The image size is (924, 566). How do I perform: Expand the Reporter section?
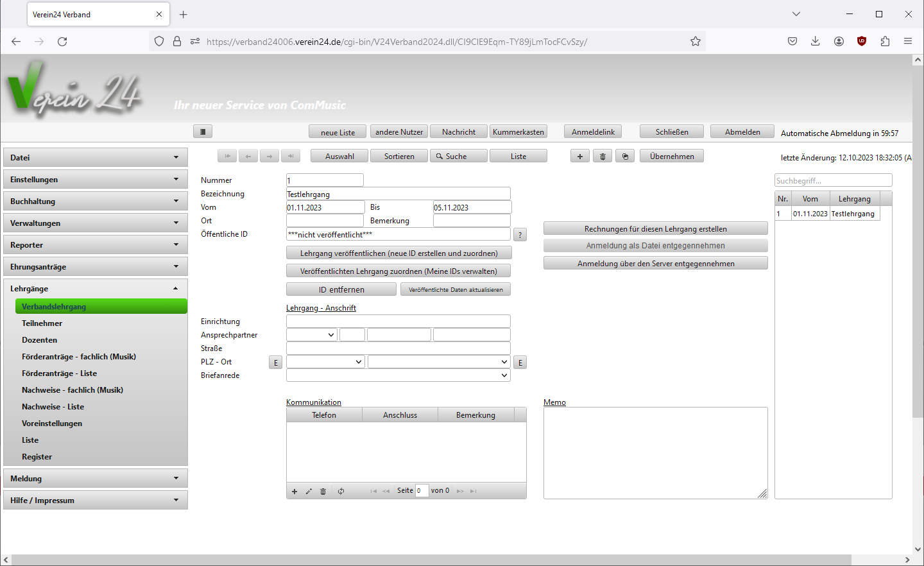tap(96, 244)
